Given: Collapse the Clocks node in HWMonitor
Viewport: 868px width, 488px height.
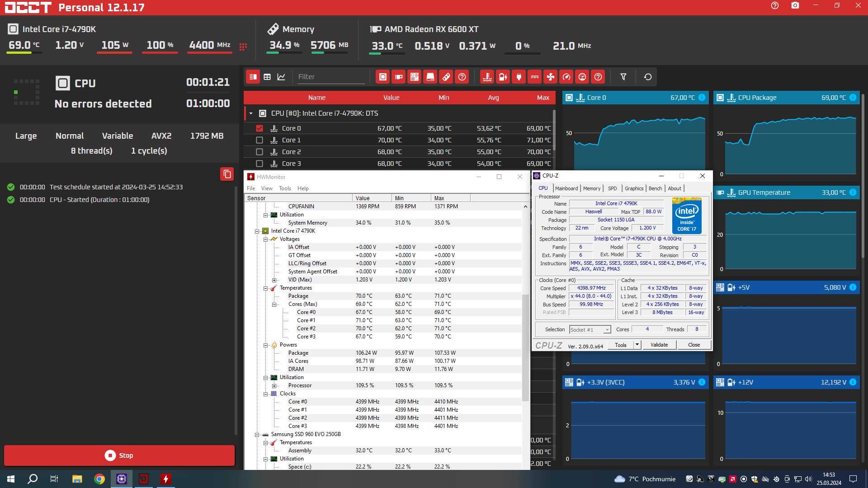Looking at the screenshot, I should point(265,394).
